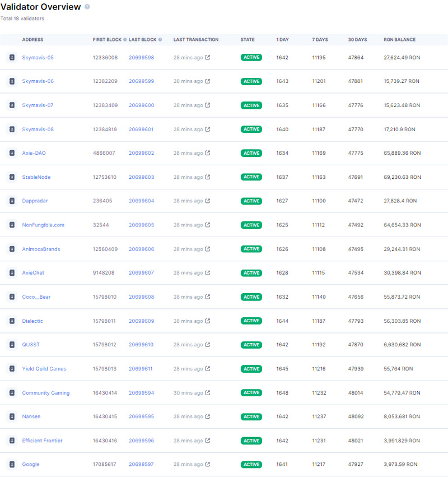Viewport: 448px width, 477px height.
Task: Open external transaction link for Skymavis-08
Action: 208,129
